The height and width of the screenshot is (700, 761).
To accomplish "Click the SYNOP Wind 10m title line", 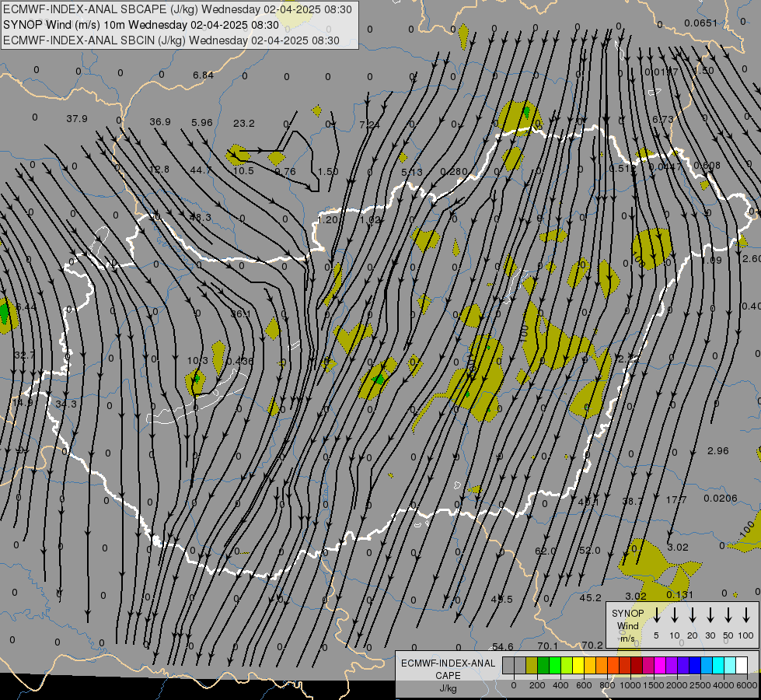I will pyautogui.click(x=141, y=25).
